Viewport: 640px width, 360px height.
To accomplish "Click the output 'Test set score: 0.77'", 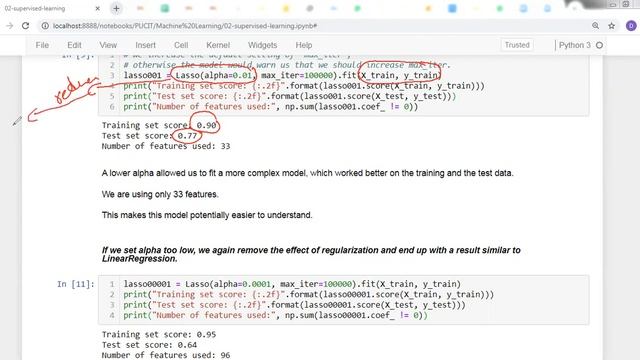I will [149, 136].
